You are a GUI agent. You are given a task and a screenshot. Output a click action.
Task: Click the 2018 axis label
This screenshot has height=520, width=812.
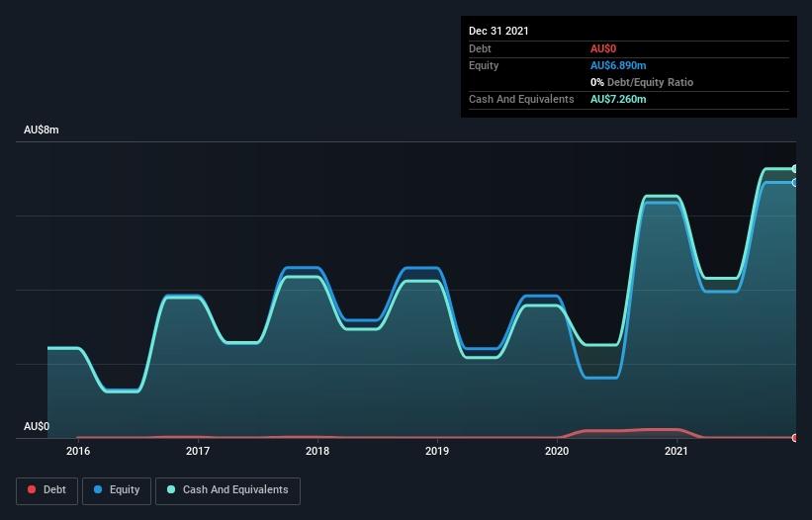[x=317, y=451]
